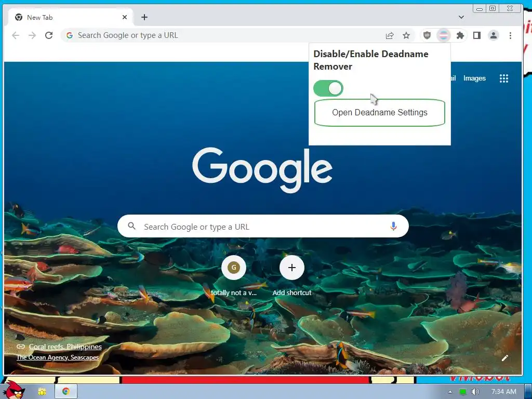Open the Chrome profile avatar

point(494,35)
